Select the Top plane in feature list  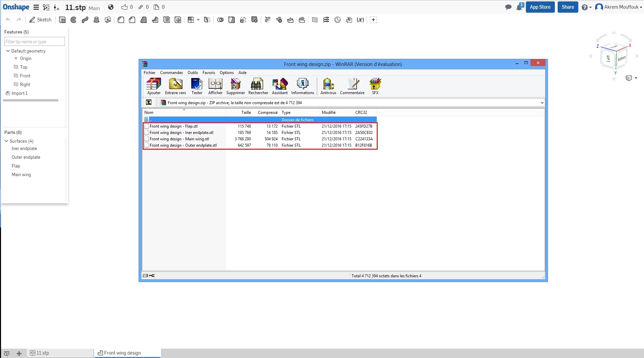pyautogui.click(x=23, y=67)
